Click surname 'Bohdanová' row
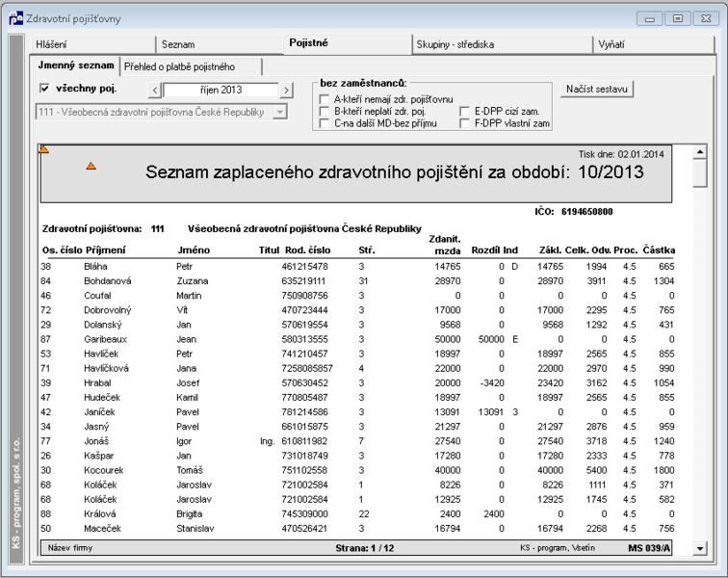The image size is (728, 578). 108,281
